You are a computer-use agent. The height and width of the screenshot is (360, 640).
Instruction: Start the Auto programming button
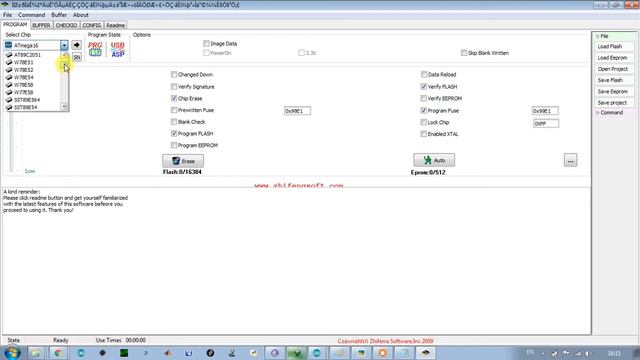pyautogui.click(x=434, y=160)
